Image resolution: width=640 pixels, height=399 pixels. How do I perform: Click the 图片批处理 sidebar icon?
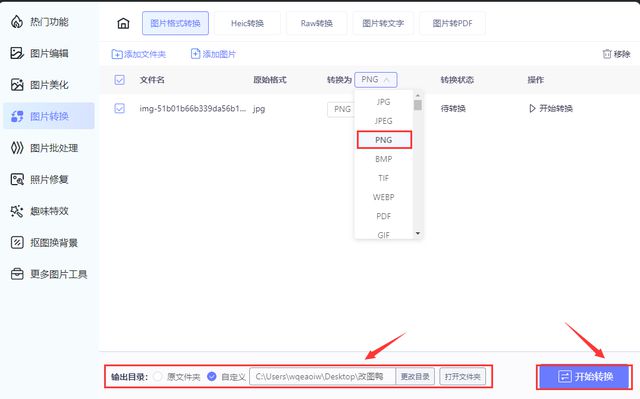click(x=17, y=148)
